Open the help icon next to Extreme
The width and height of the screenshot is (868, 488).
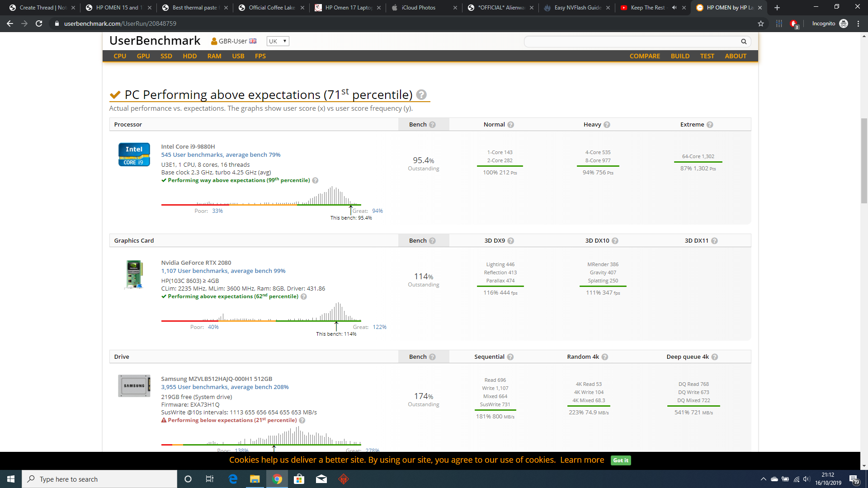[710, 125]
